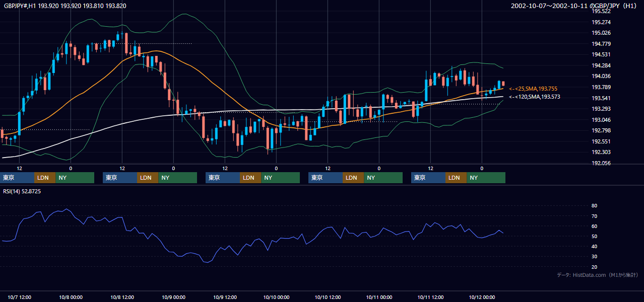The image size is (644, 302).
Task: Select the RSI(14) 52.8725 indicator label
Action: [22, 191]
